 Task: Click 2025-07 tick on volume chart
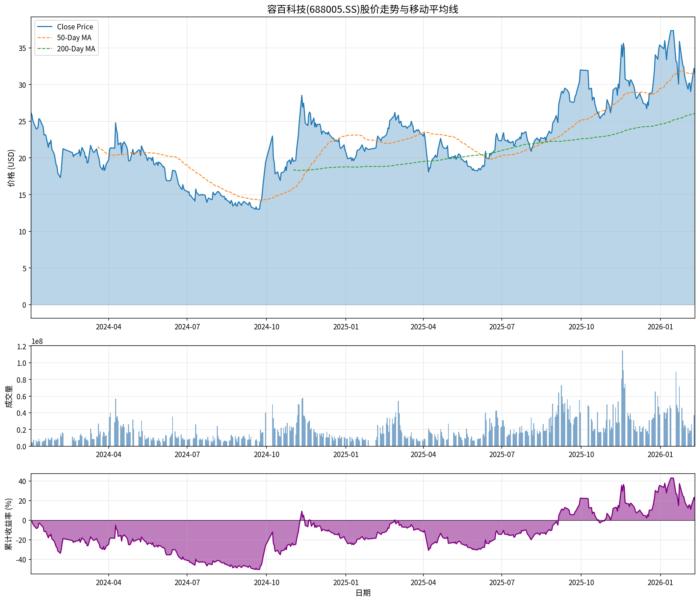[x=502, y=454]
